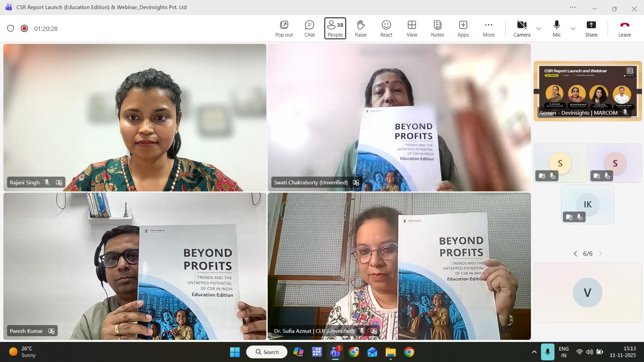Open Wi-Fi network settings in system tray

point(580,352)
